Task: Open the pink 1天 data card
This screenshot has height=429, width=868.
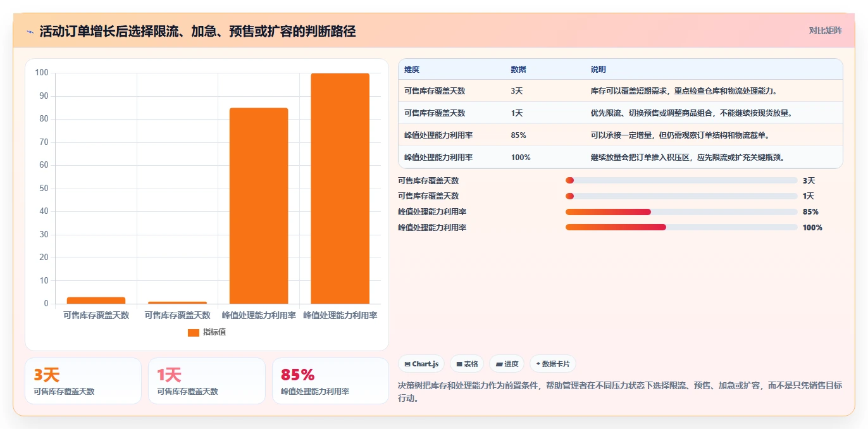Action: [x=207, y=381]
